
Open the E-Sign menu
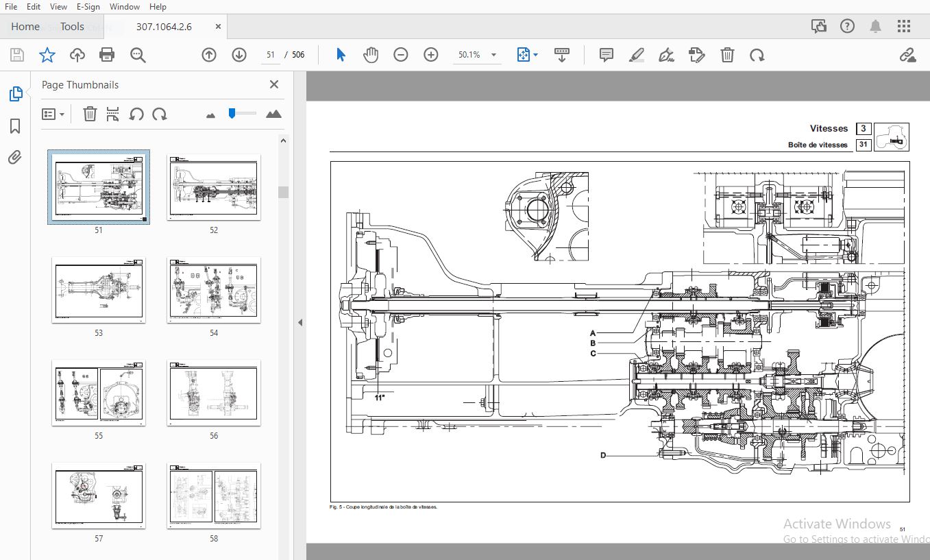pos(88,7)
